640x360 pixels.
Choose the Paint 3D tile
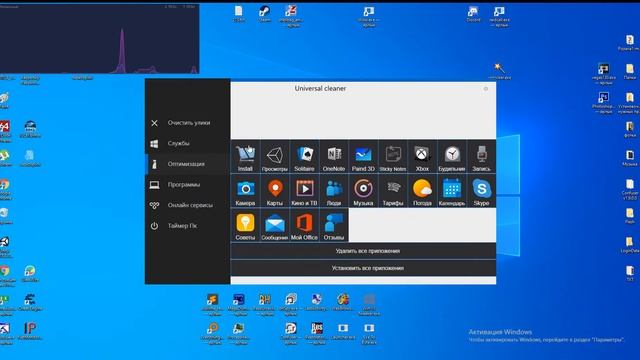363,157
